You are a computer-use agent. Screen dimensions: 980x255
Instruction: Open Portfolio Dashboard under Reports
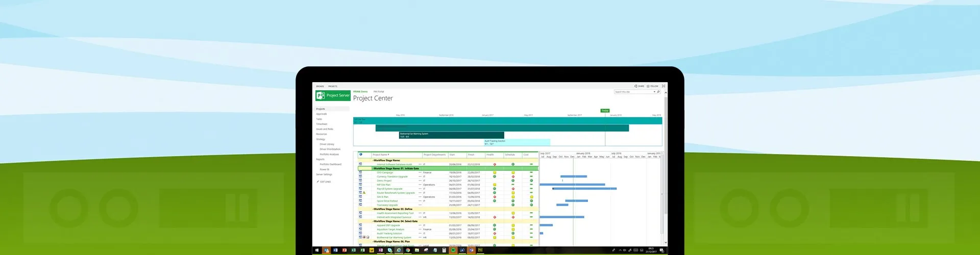point(331,164)
